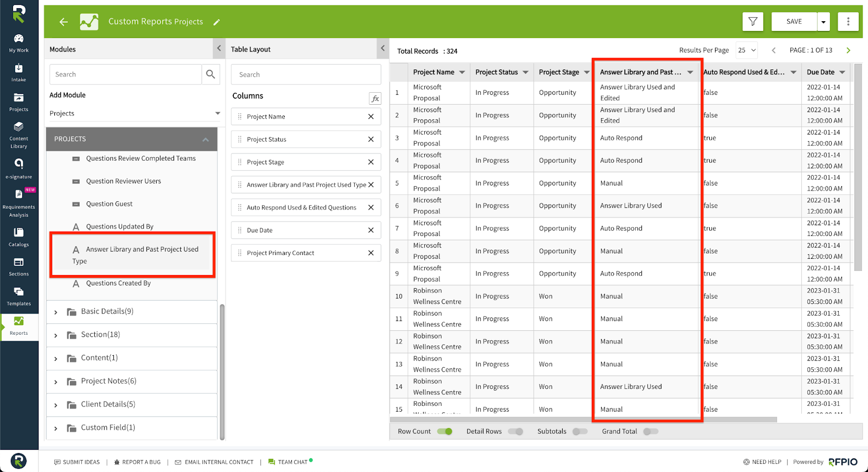Open Sections from the sidebar

(x=19, y=267)
